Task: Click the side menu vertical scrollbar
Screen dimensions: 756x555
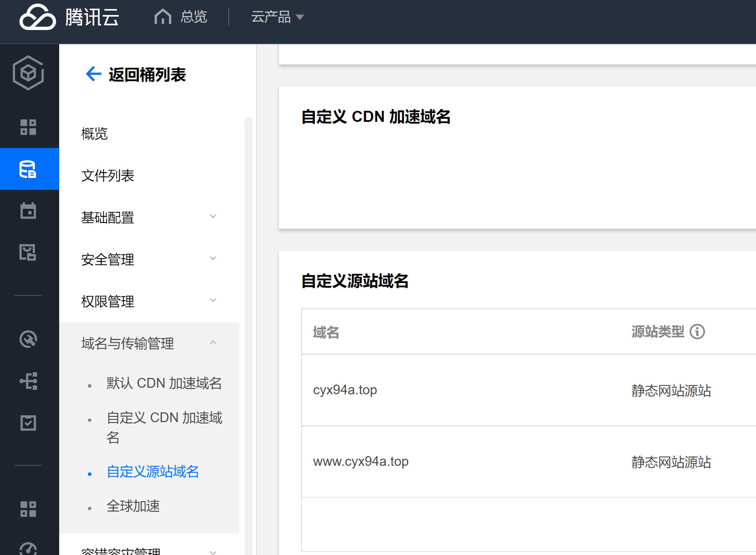Action: 249,336
